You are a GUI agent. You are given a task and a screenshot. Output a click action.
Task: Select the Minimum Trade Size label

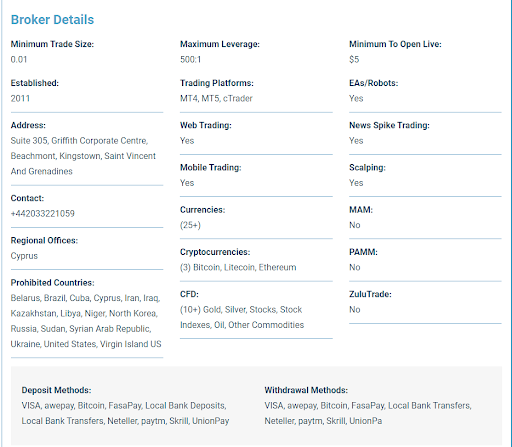52,44
